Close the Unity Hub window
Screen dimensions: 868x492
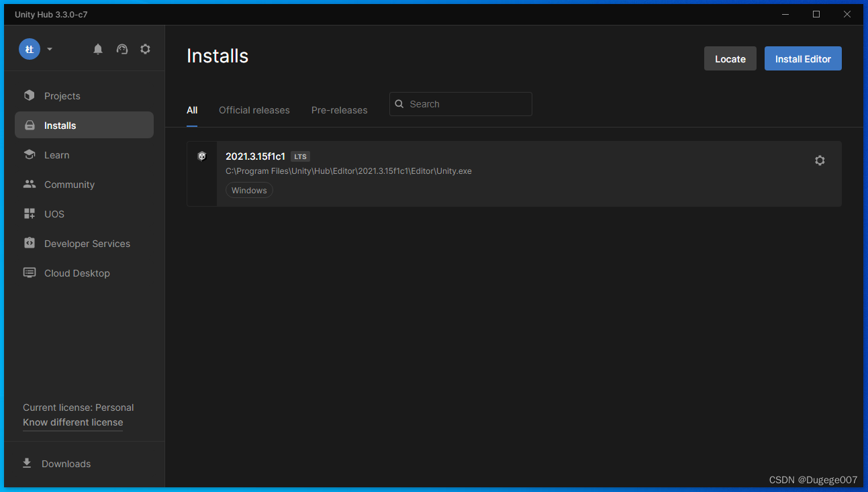pos(847,14)
